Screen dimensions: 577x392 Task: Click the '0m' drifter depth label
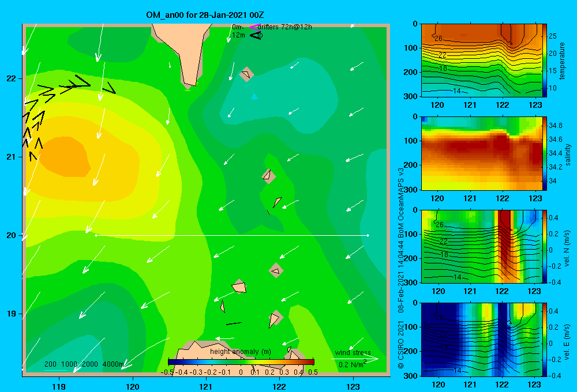pyautogui.click(x=237, y=27)
